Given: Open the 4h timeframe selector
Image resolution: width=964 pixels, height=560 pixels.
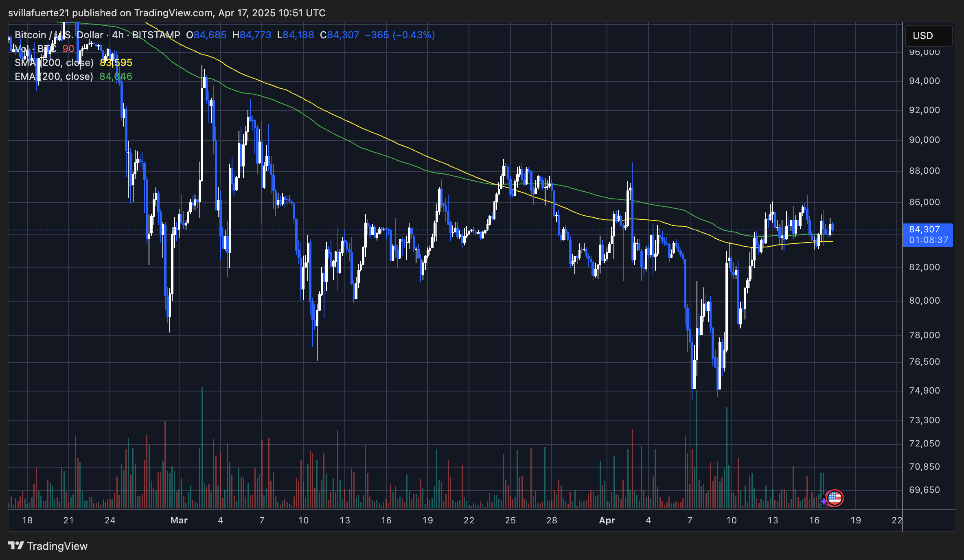Looking at the screenshot, I should coord(118,35).
